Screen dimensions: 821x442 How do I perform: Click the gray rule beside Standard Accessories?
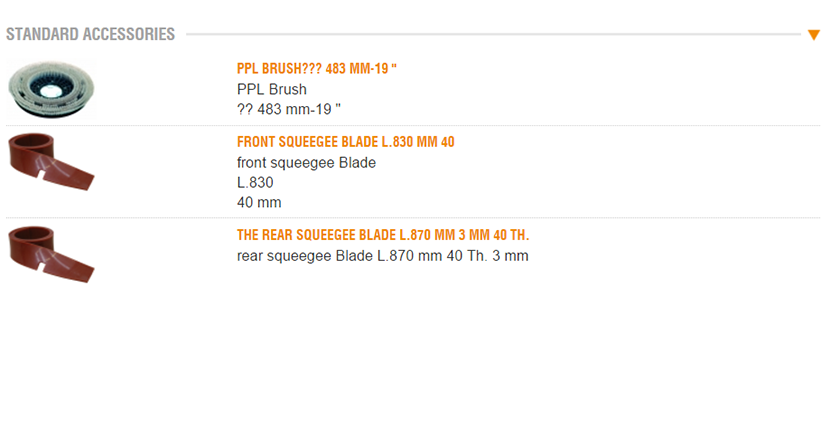[x=490, y=35]
